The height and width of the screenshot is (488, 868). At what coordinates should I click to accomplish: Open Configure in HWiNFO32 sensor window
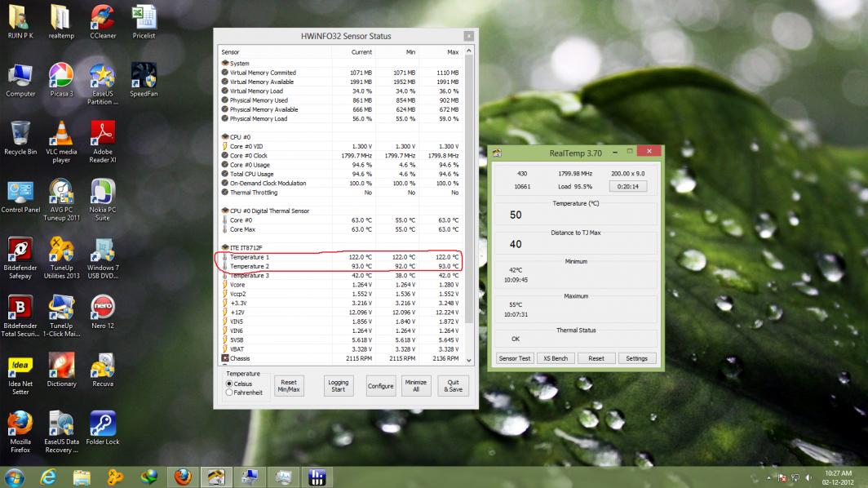click(x=380, y=386)
